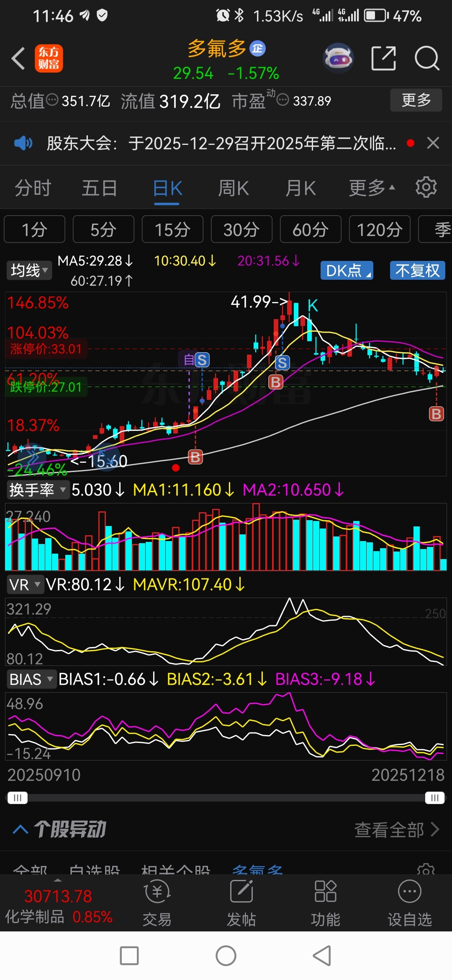Switch to 月K tab

300,188
